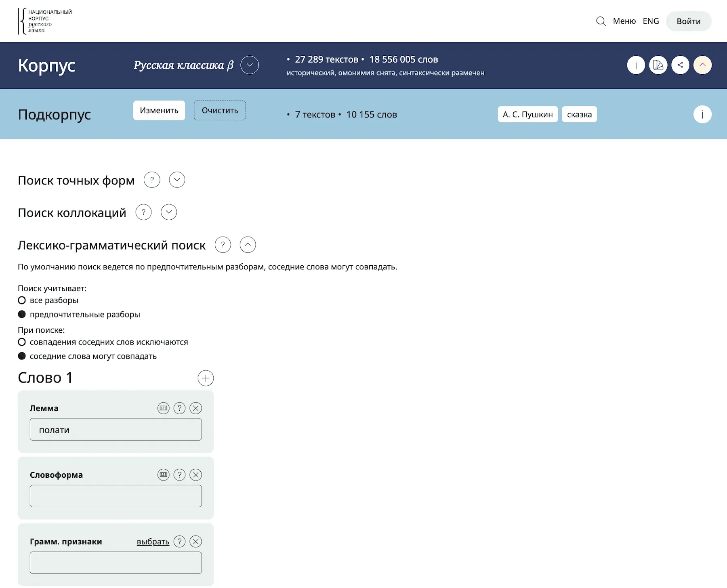The height and width of the screenshot is (588, 727).
Task: Collapse the corpus panel with orange chevron
Action: 702,65
